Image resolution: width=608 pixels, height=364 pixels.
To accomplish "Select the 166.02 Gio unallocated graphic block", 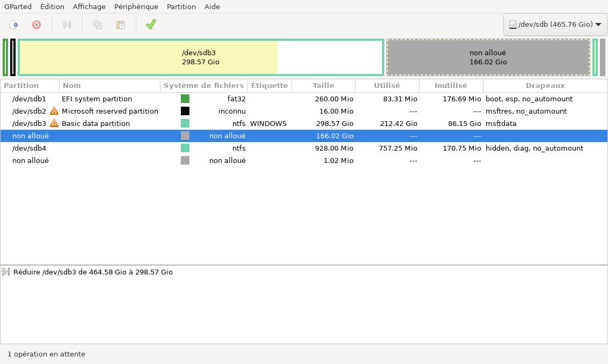I will coord(488,57).
